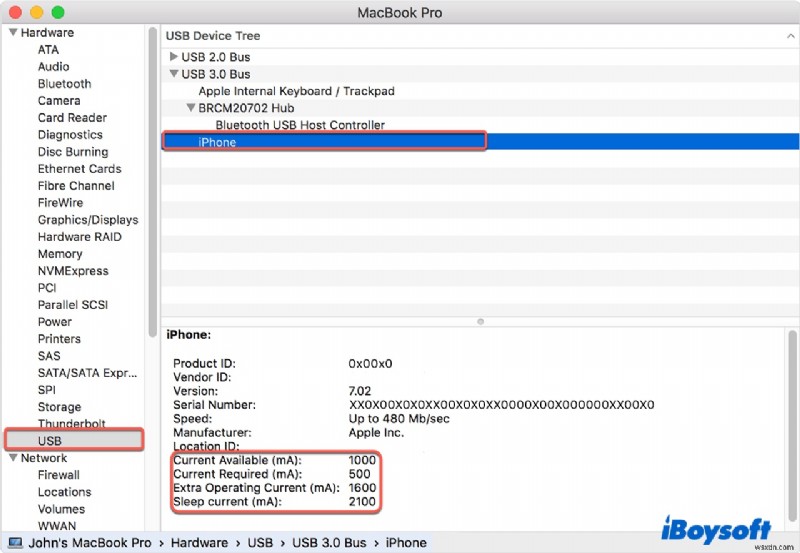Image resolution: width=800 pixels, height=553 pixels.
Task: Select the Network category label
Action: click(x=44, y=458)
